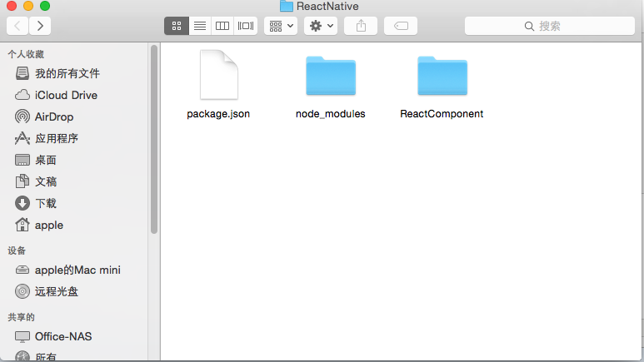Image resolution: width=644 pixels, height=362 pixels.
Task: Open the arrange items dropdown
Action: click(x=281, y=26)
